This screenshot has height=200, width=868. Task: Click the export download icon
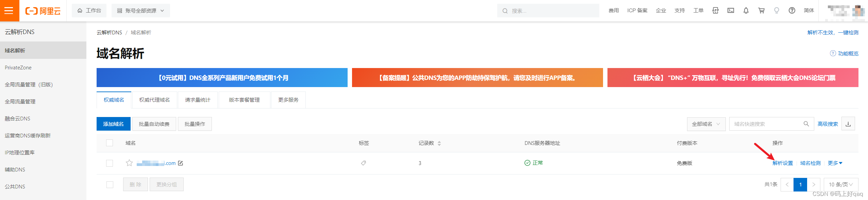click(848, 124)
